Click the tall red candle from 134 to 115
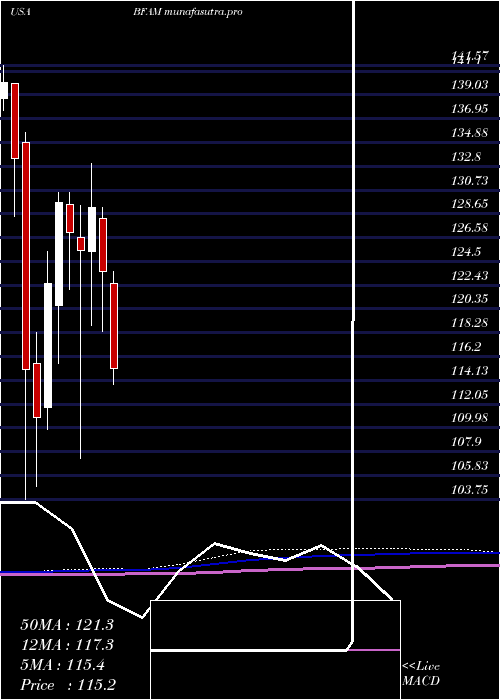The width and height of the screenshot is (500, 700). [x=26, y=256]
